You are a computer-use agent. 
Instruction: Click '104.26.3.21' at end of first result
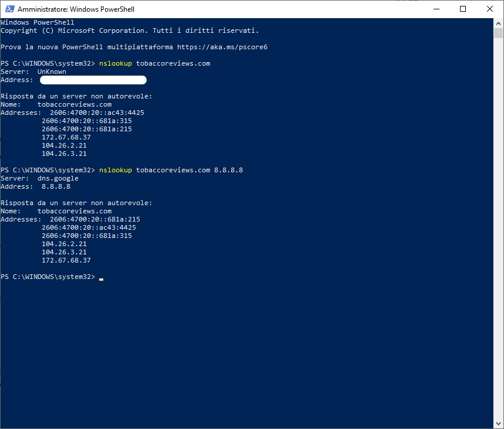(x=64, y=154)
